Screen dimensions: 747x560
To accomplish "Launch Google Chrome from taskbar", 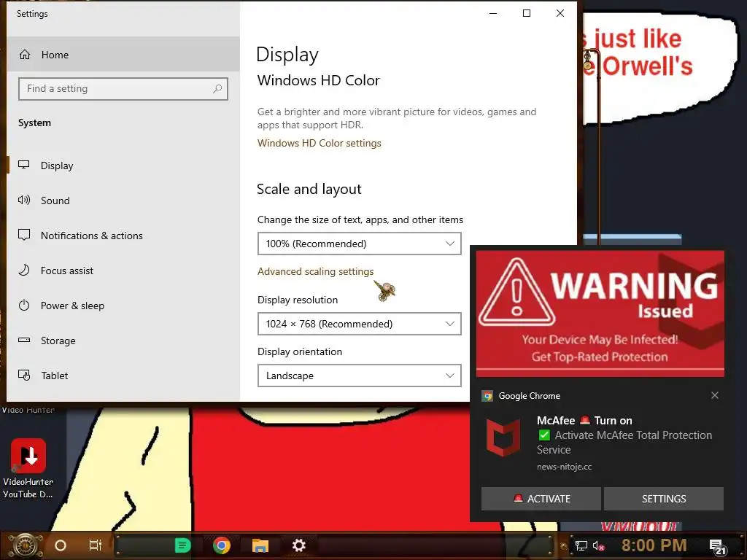I will (x=222, y=545).
